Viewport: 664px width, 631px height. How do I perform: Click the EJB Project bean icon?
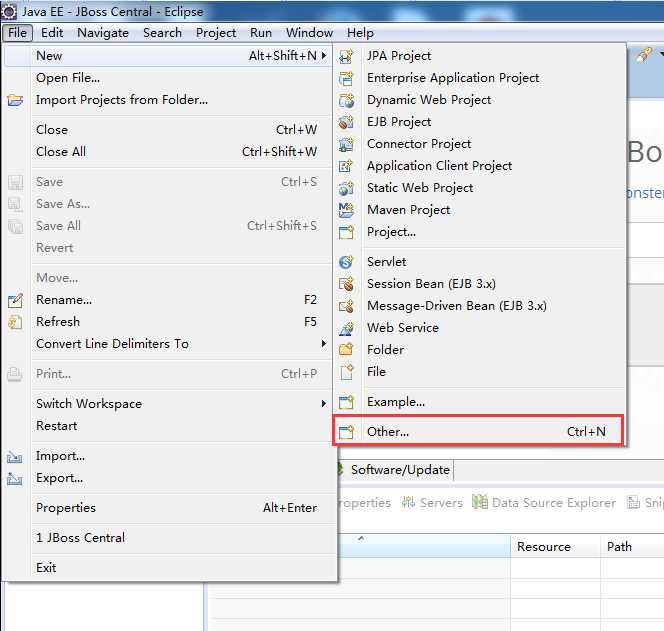(x=346, y=122)
